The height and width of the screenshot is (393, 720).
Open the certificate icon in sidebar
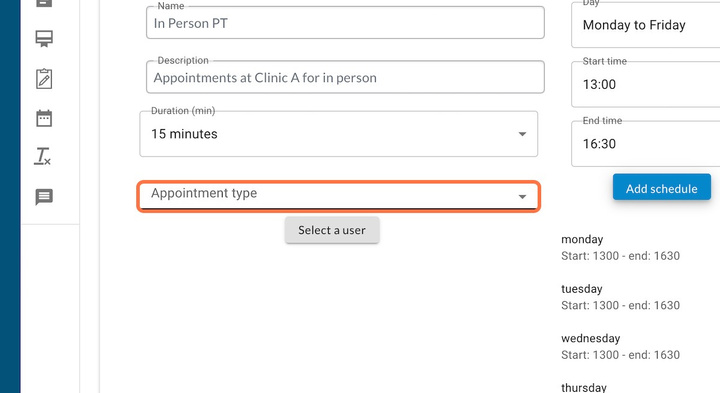tap(44, 39)
